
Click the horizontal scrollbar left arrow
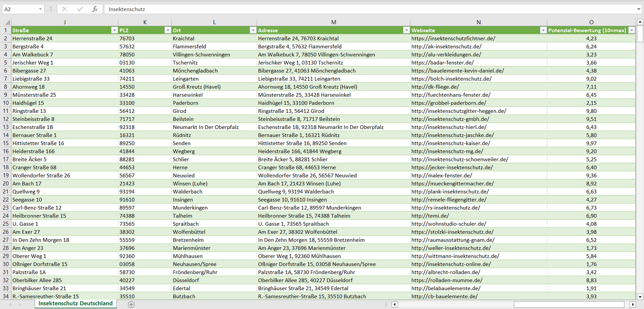pos(394,304)
